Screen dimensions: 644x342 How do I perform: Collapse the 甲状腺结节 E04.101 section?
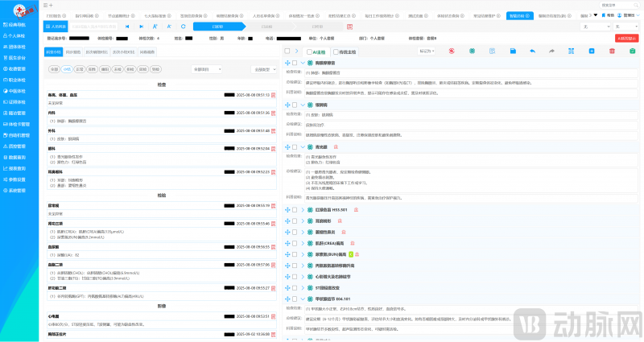tap(303, 299)
